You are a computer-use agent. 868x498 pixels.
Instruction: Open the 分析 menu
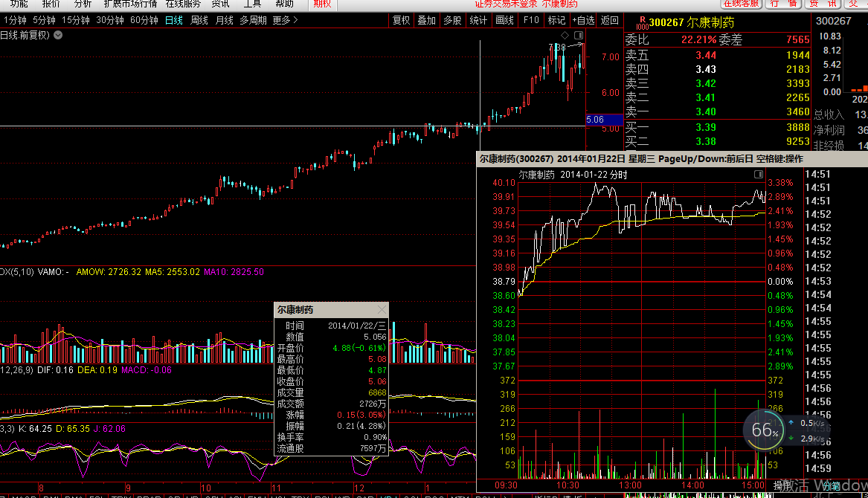pos(83,4)
